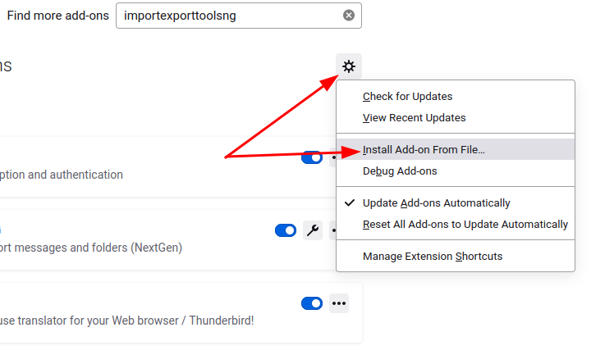The image size is (614, 364).
Task: Clear the add-on search text with X icon
Action: [x=349, y=16]
